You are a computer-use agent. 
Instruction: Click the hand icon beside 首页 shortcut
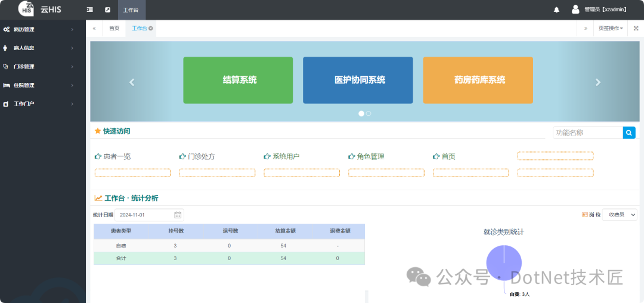(x=436, y=156)
